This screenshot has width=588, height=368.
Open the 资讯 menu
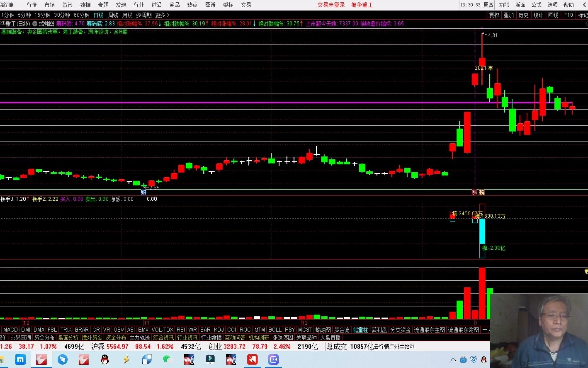click(67, 5)
